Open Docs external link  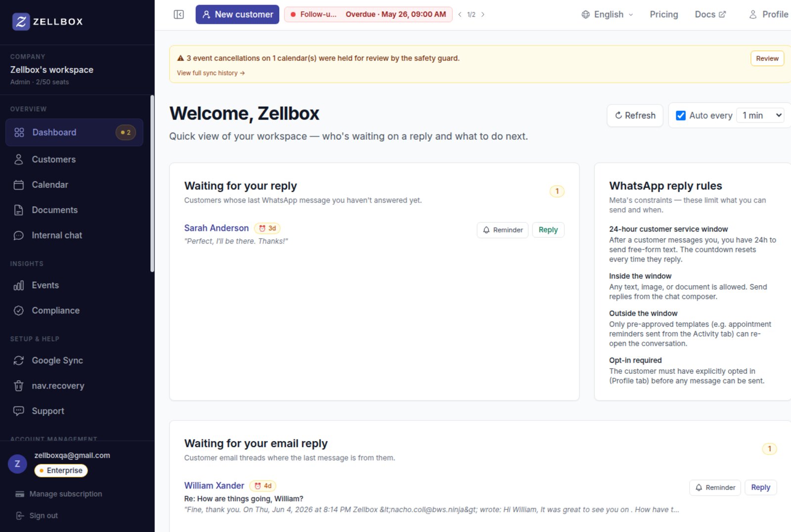tap(710, 14)
